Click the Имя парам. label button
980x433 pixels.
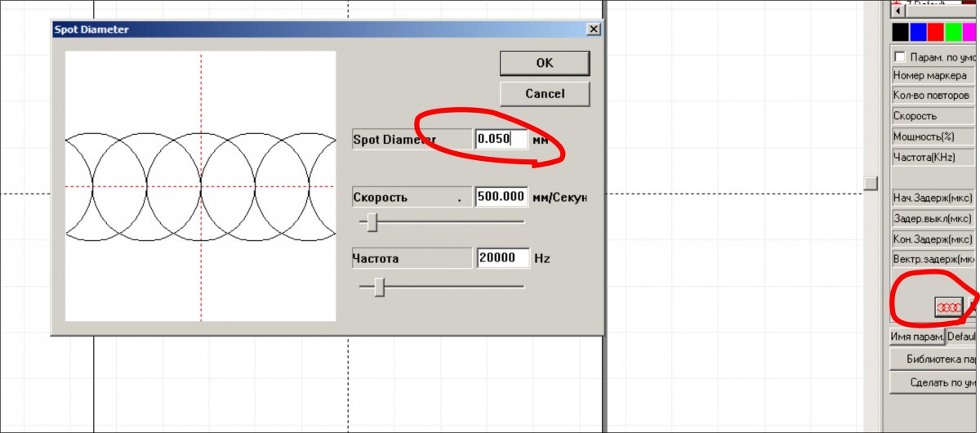point(917,337)
